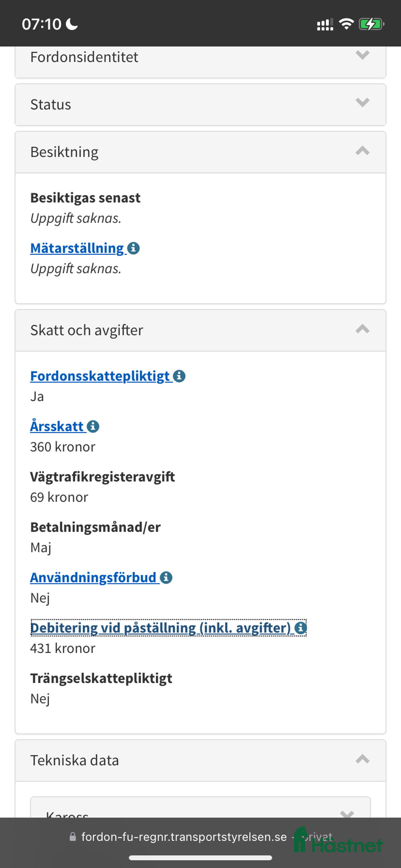Tap the Skatt och avgifter header
Viewport: 401px width, 868px height.
click(x=87, y=330)
